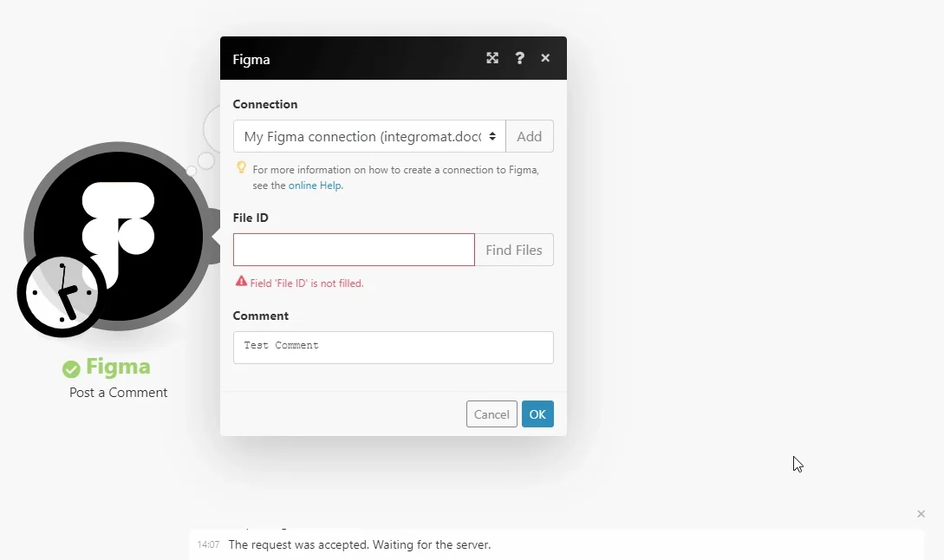The image size is (944, 560).
Task: Open the My Figma connection dropdown
Action: [x=369, y=137]
